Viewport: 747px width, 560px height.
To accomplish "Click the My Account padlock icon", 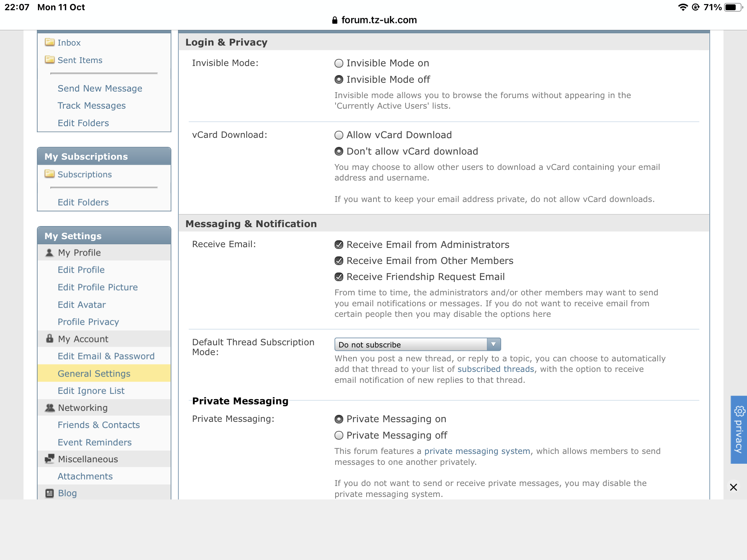I will click(50, 339).
